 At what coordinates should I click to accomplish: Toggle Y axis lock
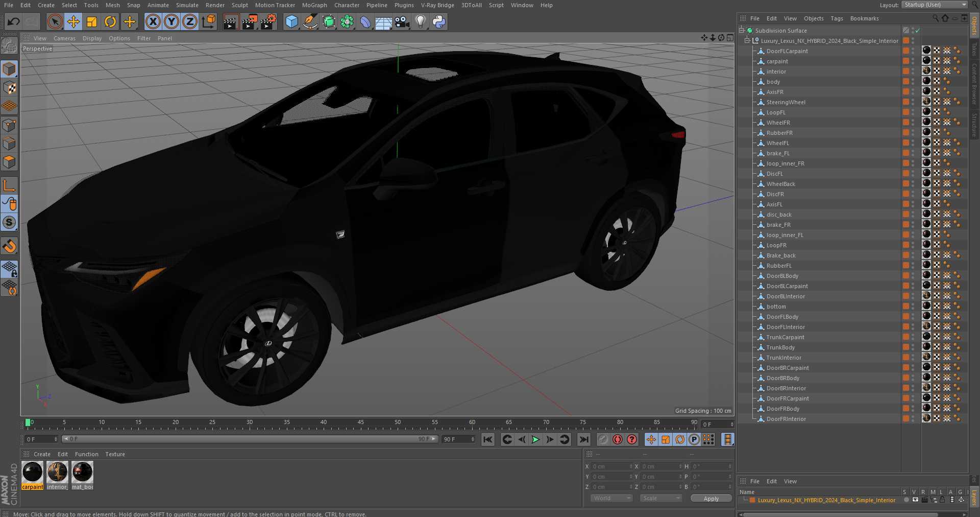coord(171,21)
